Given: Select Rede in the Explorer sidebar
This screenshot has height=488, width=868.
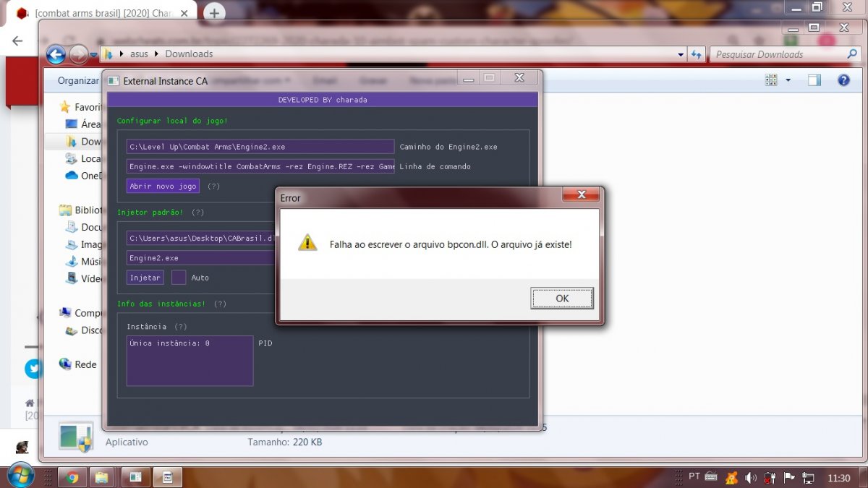Looking at the screenshot, I should 78,364.
